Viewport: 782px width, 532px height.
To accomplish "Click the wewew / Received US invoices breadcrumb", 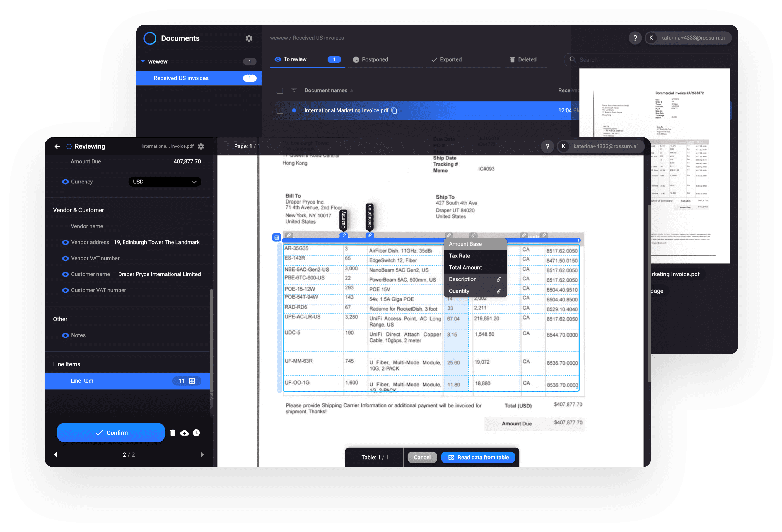I will [x=306, y=38].
